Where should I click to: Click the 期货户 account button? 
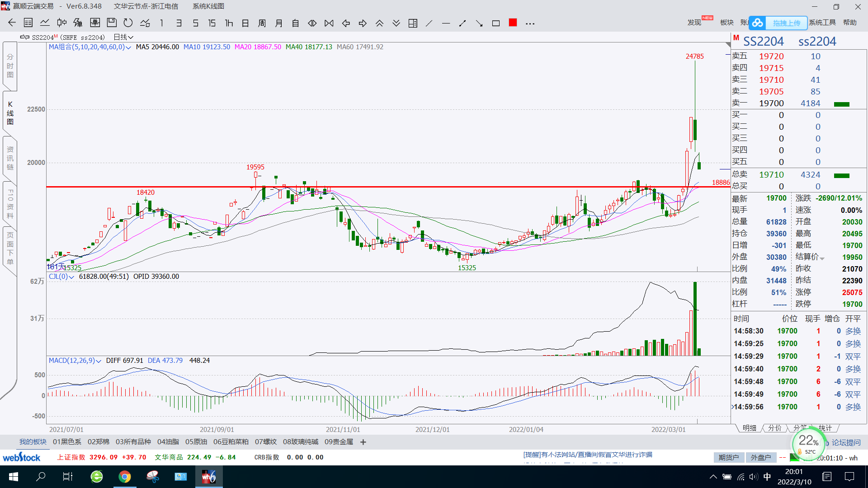tap(729, 458)
